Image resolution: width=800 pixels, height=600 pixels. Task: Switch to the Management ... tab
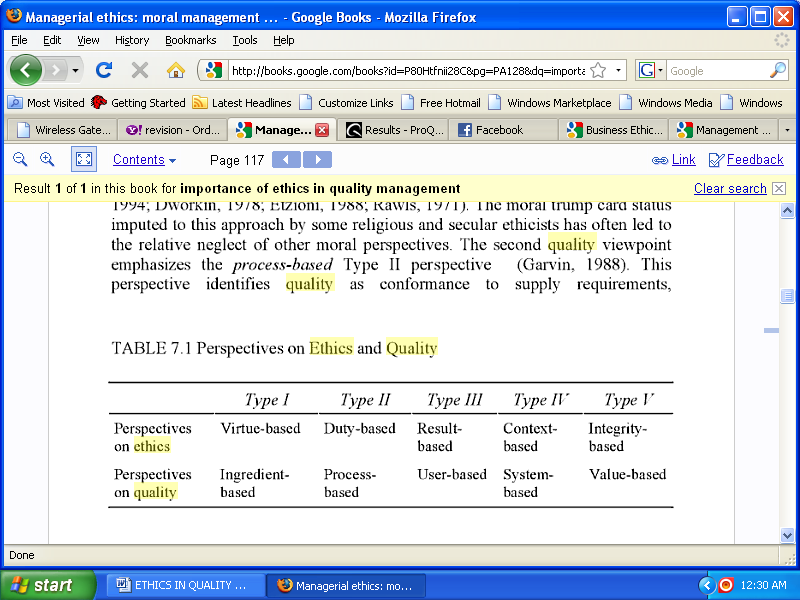tap(723, 130)
